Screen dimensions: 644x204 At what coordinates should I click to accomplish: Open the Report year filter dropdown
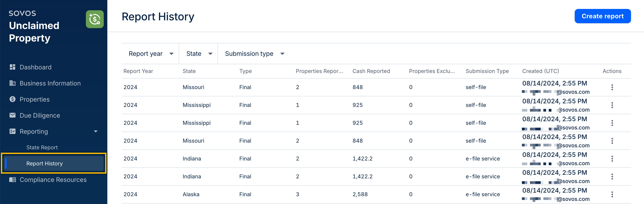[151, 54]
